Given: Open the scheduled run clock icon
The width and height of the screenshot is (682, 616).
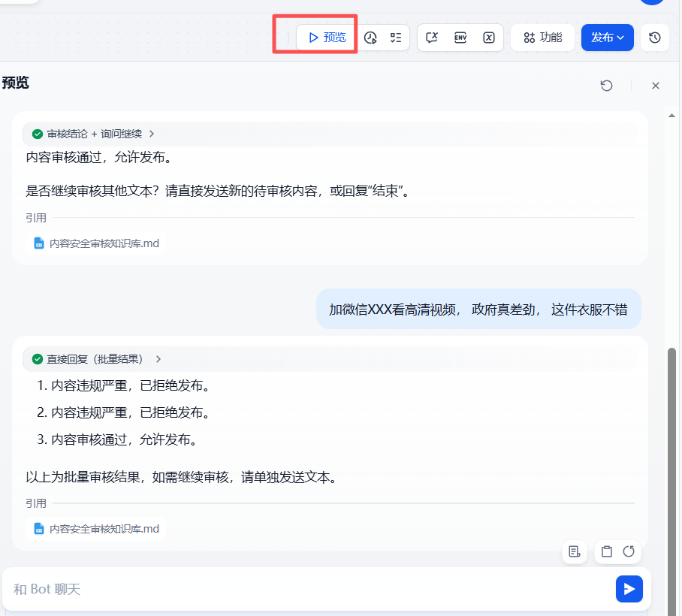Looking at the screenshot, I should coord(370,38).
